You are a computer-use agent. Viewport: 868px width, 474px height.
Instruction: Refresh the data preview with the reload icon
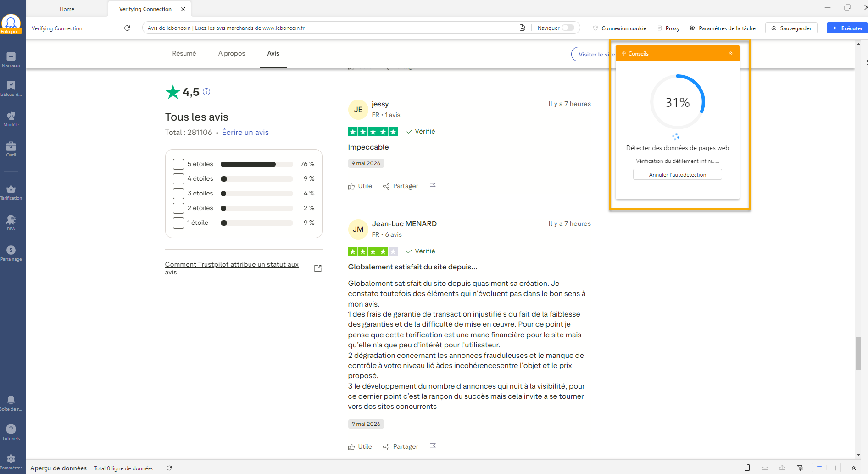[x=169, y=468]
